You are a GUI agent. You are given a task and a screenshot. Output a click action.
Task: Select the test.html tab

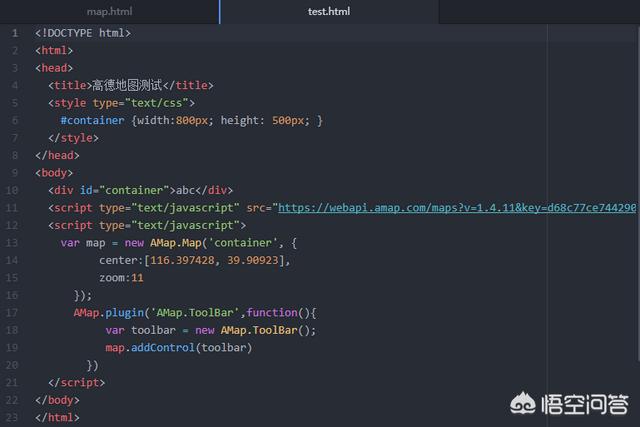coord(329,11)
